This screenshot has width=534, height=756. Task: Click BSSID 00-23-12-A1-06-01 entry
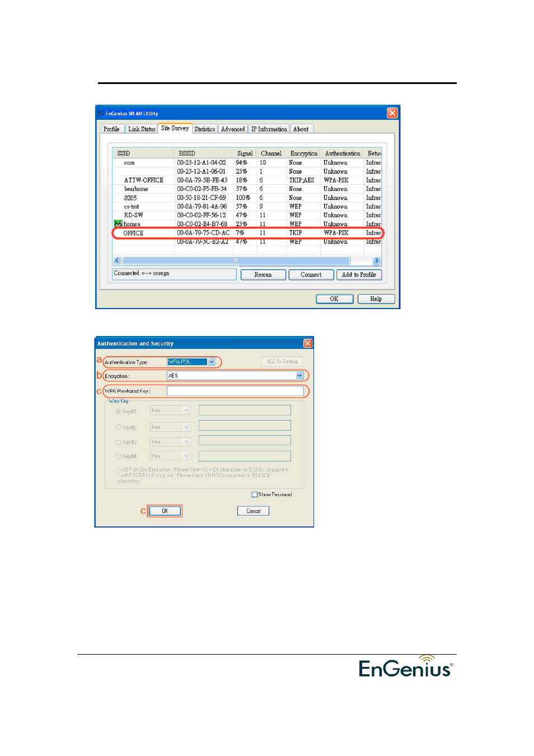[x=202, y=172]
